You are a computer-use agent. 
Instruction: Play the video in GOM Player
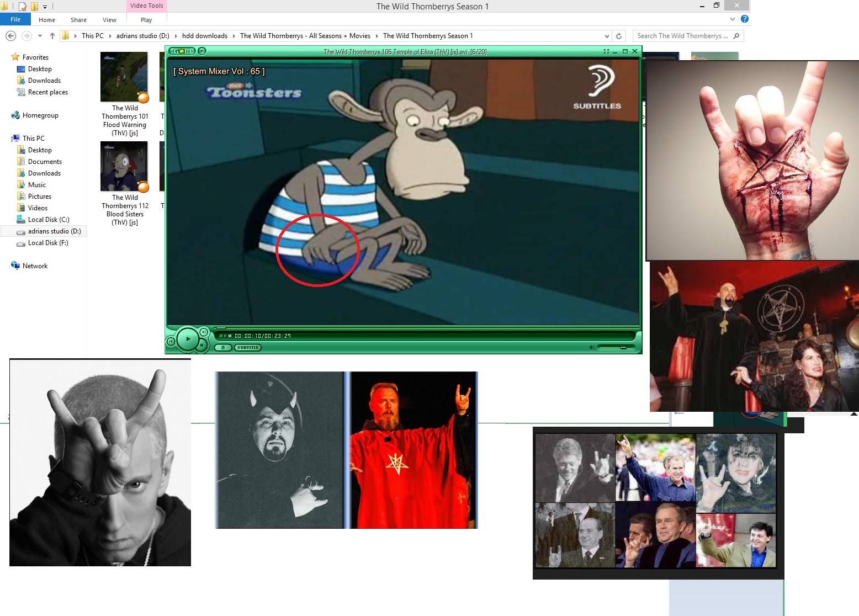[x=188, y=339]
